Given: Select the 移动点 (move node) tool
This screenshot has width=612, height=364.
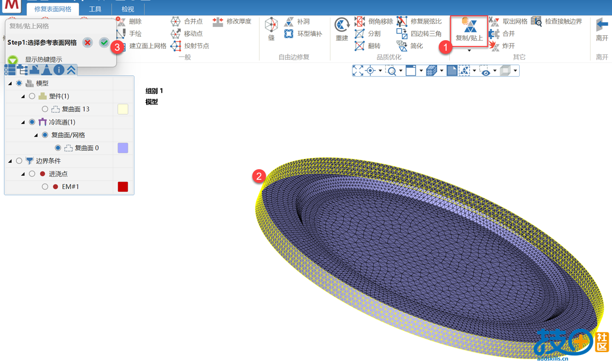Looking at the screenshot, I should tap(187, 34).
